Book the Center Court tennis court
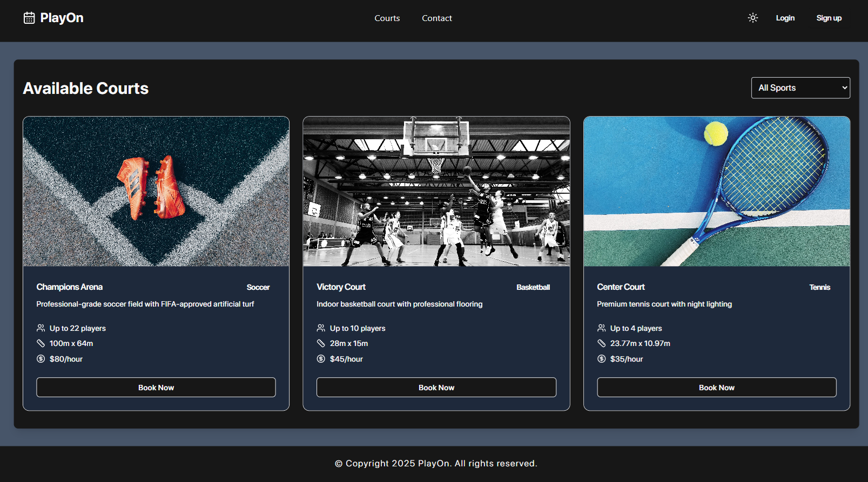Viewport: 868px width, 482px height. [716, 388]
